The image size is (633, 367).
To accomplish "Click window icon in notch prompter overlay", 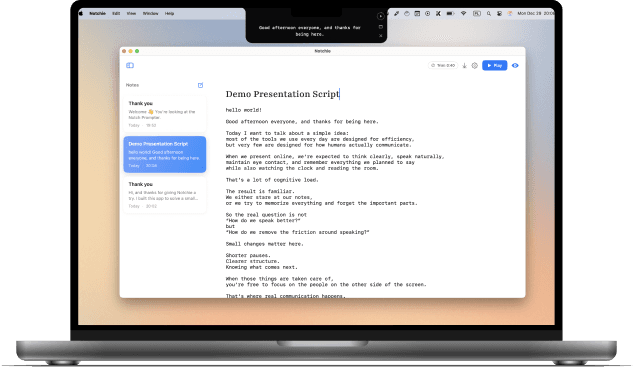I will point(380,27).
